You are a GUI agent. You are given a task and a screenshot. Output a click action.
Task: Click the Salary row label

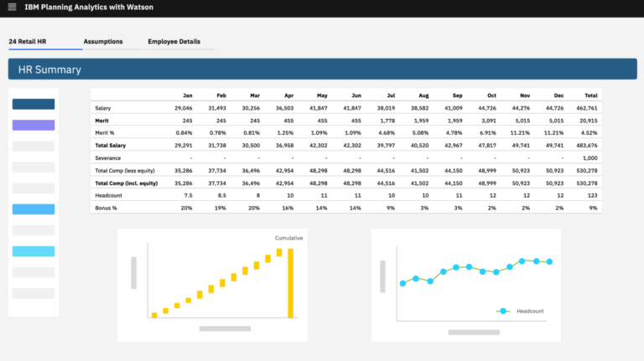coord(103,108)
